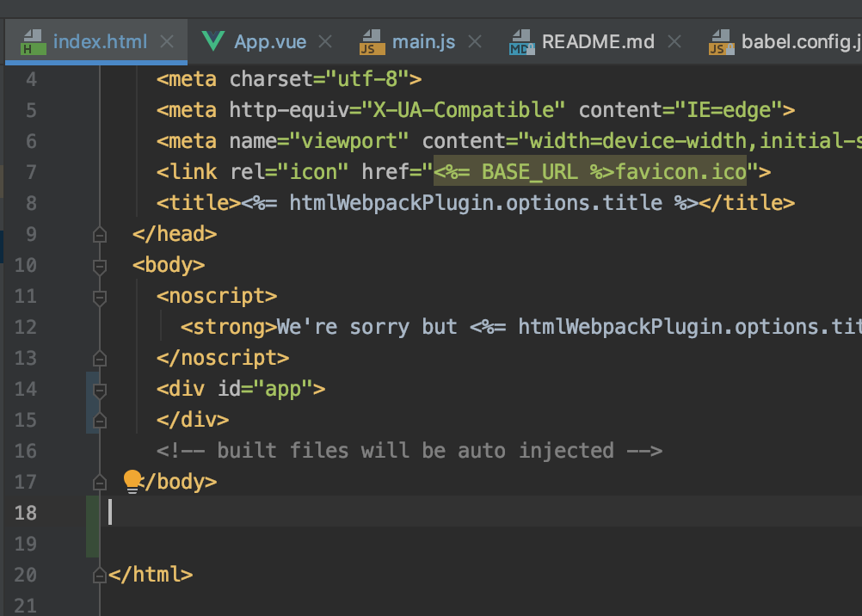Click the Vue logo icon on App.vue tab
The height and width of the screenshot is (616, 862).
[x=212, y=41]
